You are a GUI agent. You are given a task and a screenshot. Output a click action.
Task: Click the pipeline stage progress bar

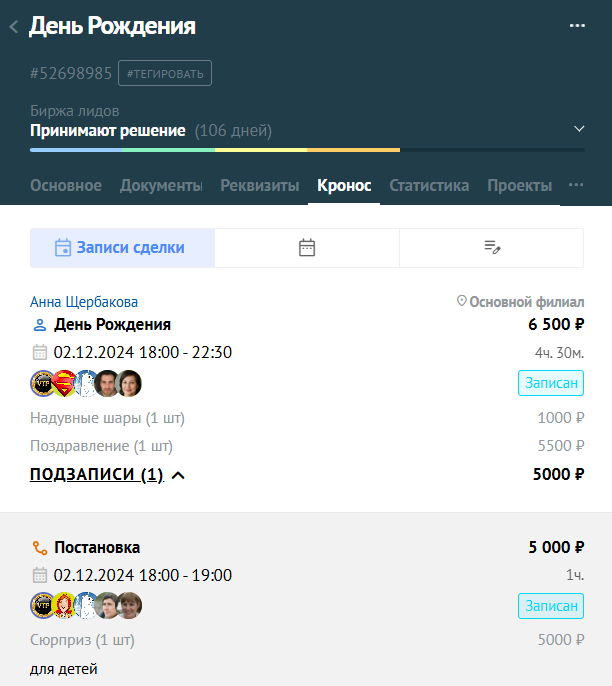pos(307,150)
